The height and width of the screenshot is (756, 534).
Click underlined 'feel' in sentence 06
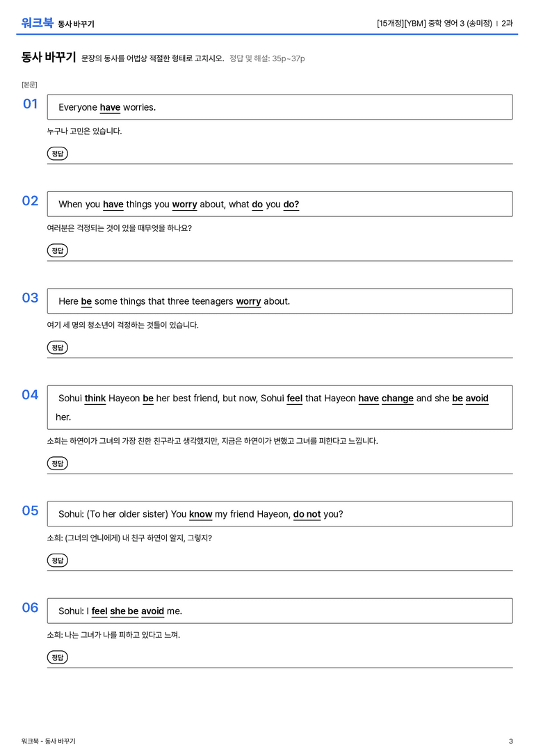[99, 611]
